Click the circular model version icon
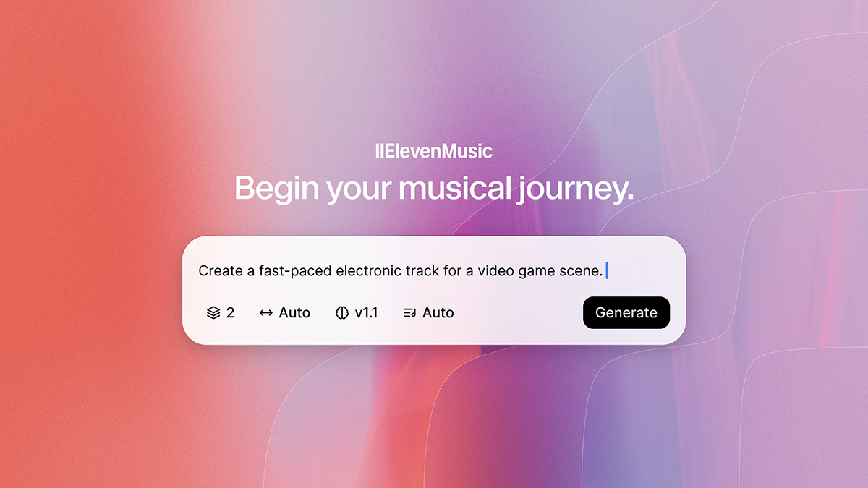Viewport: 868px width, 488px height. pos(342,313)
